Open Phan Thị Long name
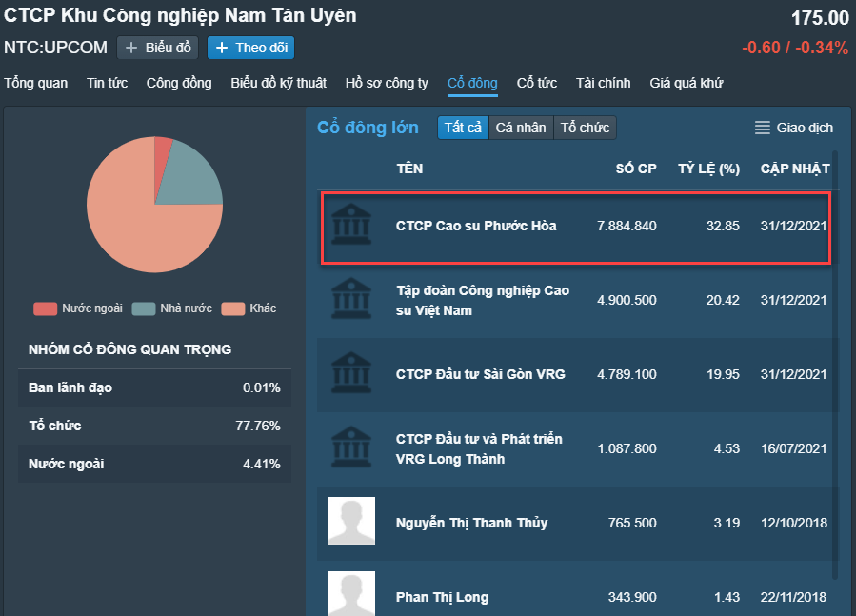Viewport: 856px width, 616px height. click(x=442, y=597)
